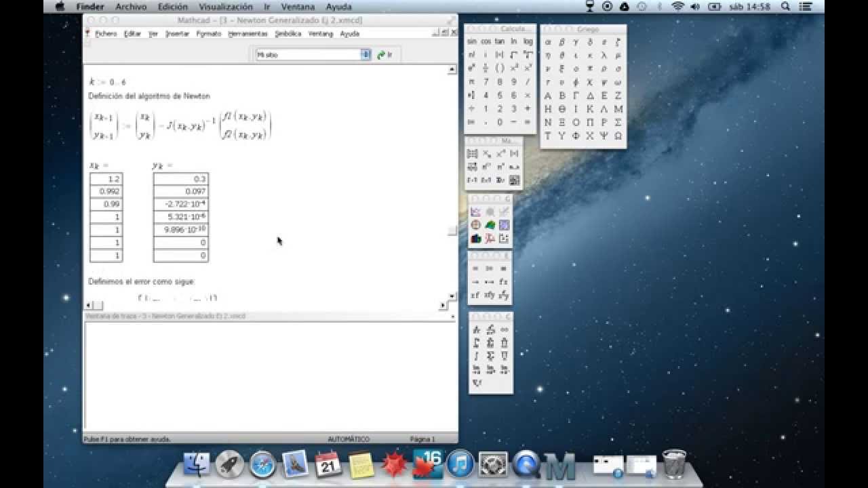The width and height of the screenshot is (868, 488).
Task: Open the Editar menu in Mathcad
Action: pos(132,33)
